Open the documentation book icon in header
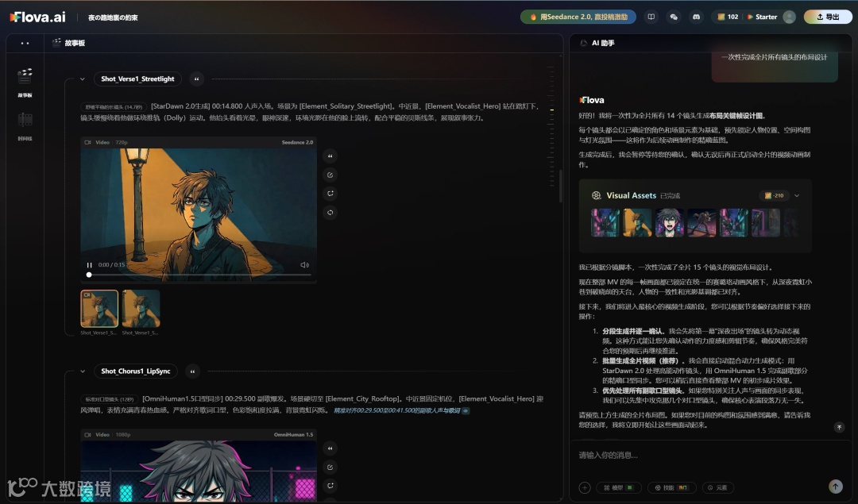 coord(651,17)
